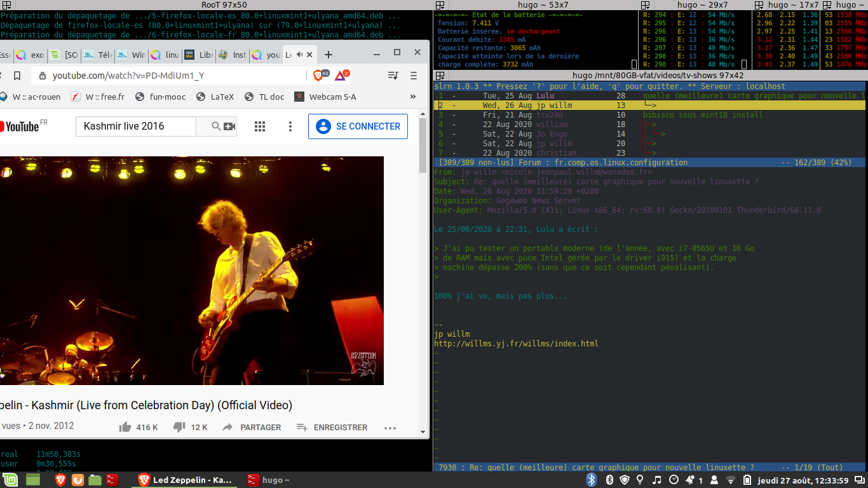
Task: Switch to the 'Libr' browser tab
Action: 198,55
